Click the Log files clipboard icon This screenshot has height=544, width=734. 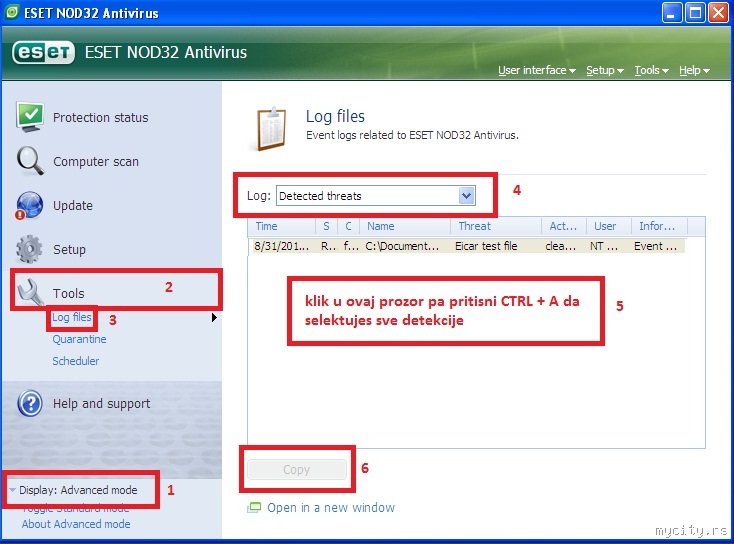(x=271, y=128)
